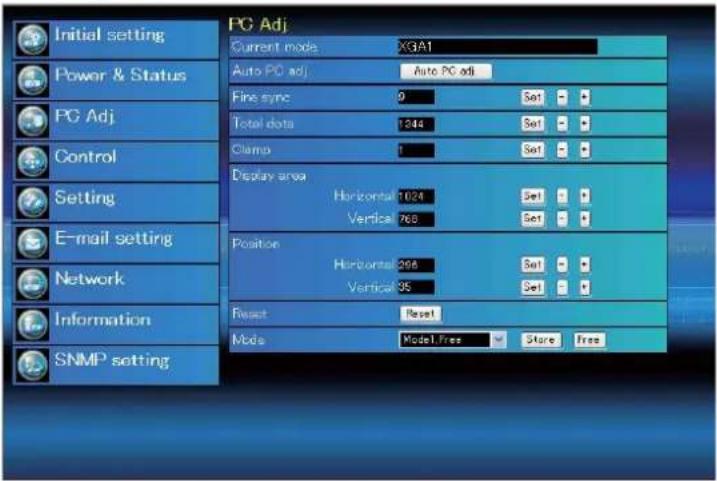
Task: Open the Network menu
Action: [x=117, y=283]
